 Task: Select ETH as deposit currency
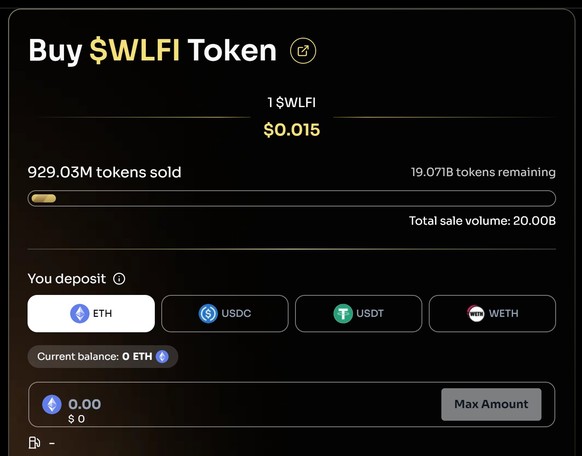pos(91,314)
